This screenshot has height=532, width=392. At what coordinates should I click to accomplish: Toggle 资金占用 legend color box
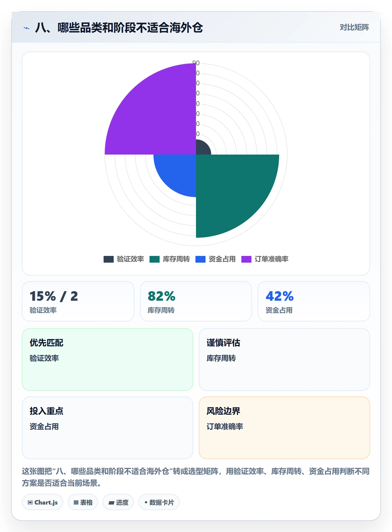(200, 259)
